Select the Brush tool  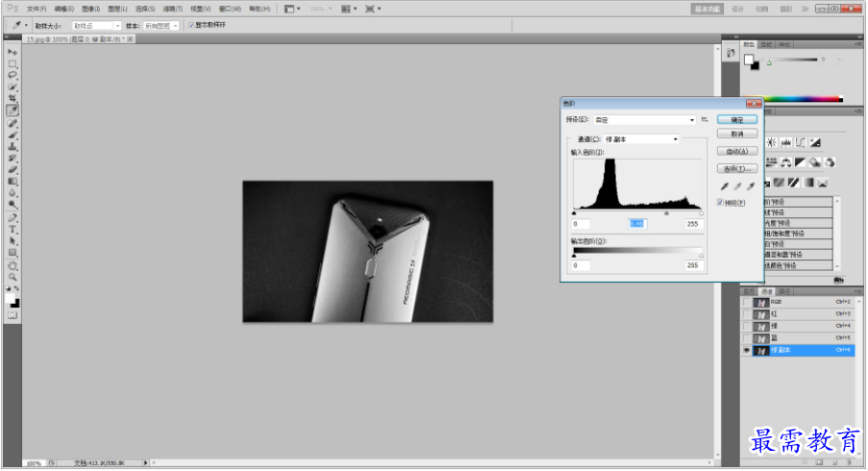pyautogui.click(x=12, y=135)
